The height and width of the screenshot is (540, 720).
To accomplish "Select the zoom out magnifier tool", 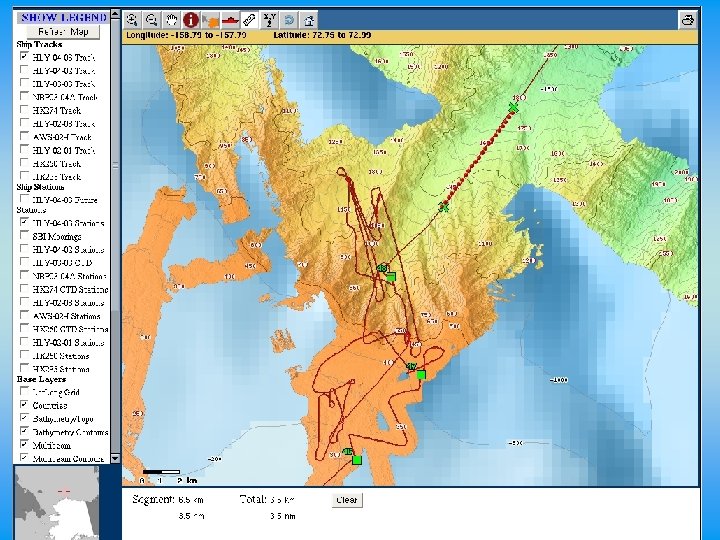I will (151, 19).
